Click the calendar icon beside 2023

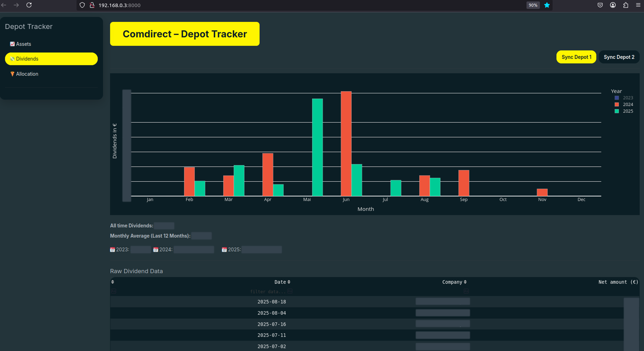click(112, 250)
